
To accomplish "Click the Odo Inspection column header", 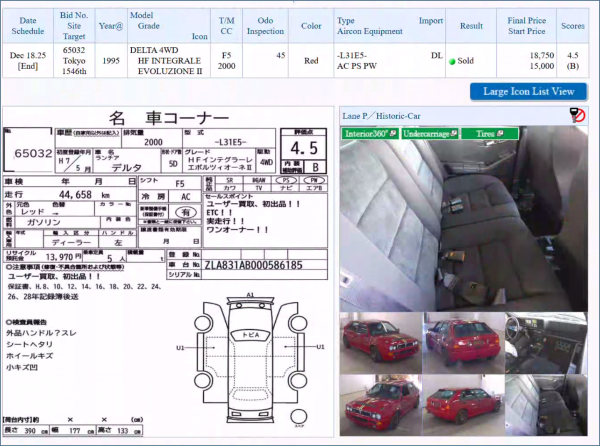I will pyautogui.click(x=266, y=25).
